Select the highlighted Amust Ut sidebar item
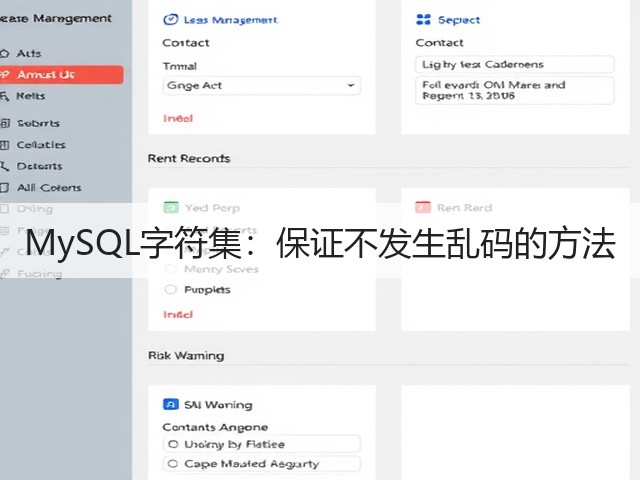The width and height of the screenshot is (640, 480). click(x=61, y=75)
